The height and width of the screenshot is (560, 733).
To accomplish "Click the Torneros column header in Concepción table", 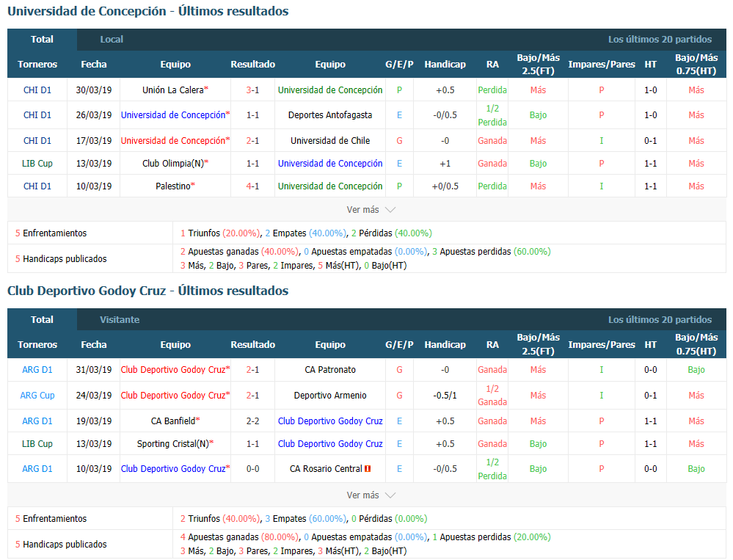I will point(37,64).
